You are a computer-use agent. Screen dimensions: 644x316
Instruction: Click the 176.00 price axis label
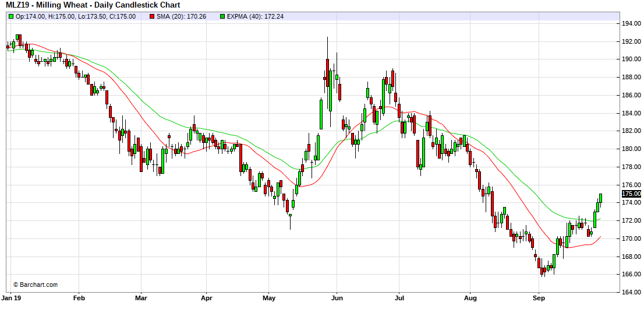[x=632, y=185]
